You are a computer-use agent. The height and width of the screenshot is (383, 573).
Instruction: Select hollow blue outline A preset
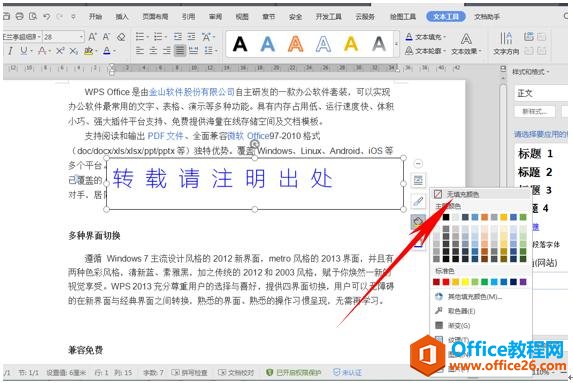coord(323,44)
